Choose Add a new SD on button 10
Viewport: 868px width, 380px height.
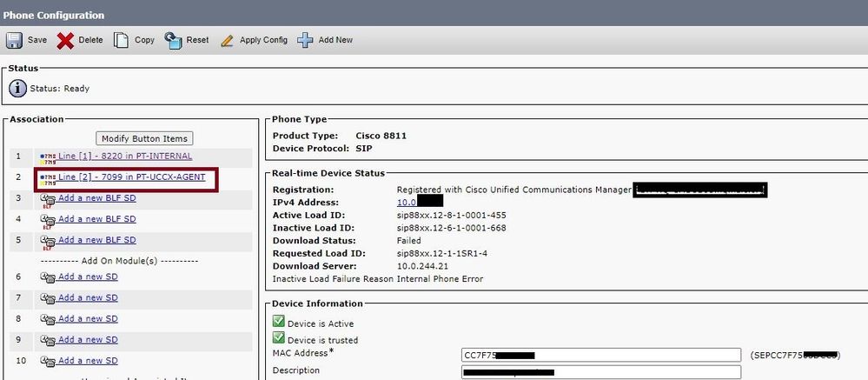point(87,360)
